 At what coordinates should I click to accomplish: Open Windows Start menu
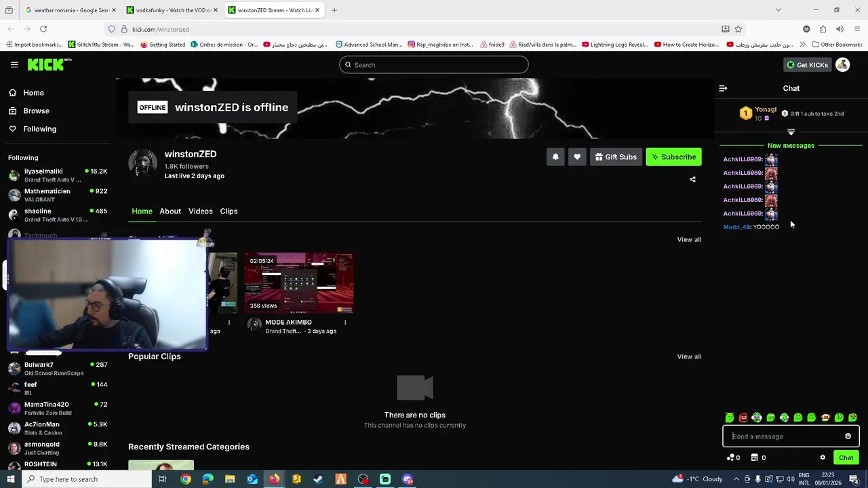[10, 479]
